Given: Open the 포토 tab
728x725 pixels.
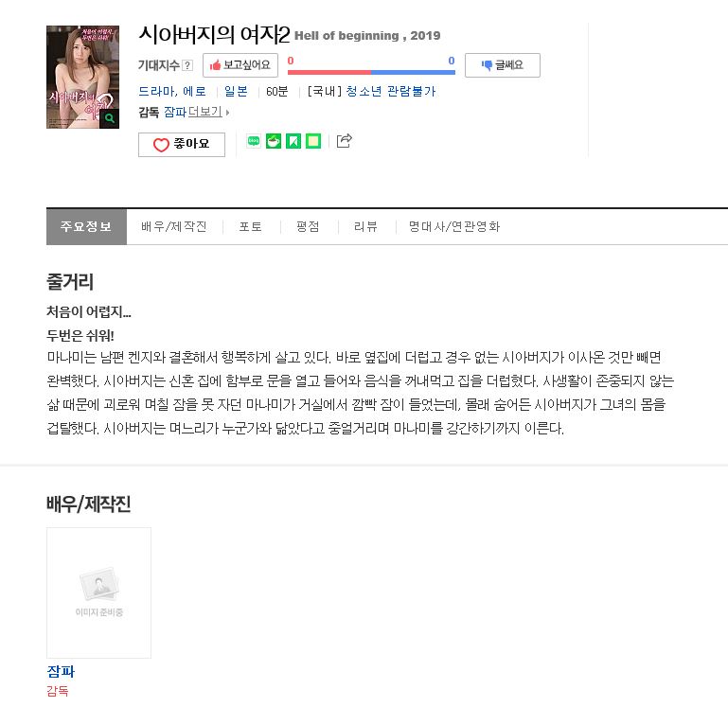Looking at the screenshot, I should [x=251, y=227].
